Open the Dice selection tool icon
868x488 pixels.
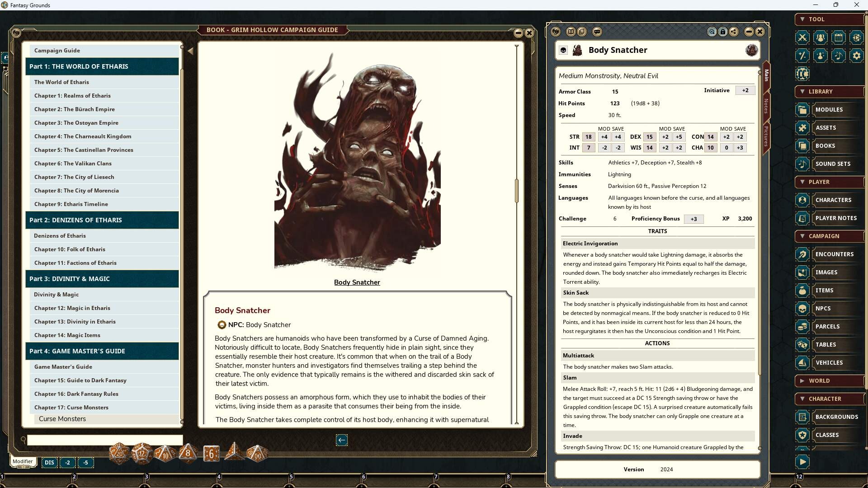pos(856,38)
